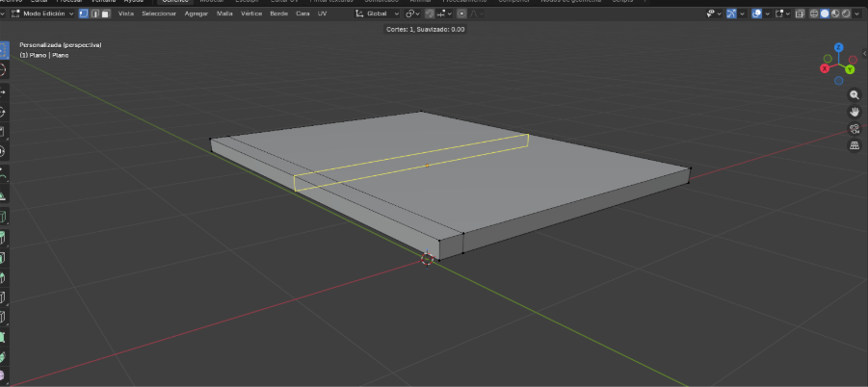Select the pan hand navigation icon

click(854, 112)
